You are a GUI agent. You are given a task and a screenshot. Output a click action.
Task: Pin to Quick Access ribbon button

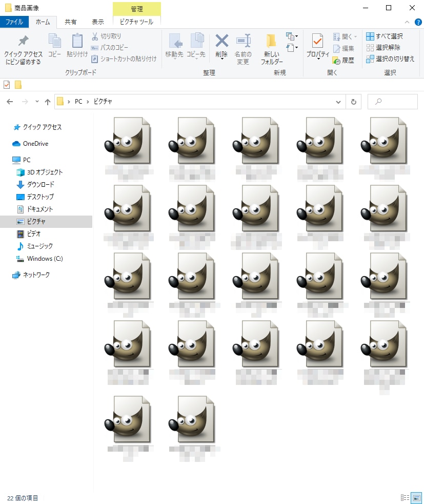(x=23, y=49)
